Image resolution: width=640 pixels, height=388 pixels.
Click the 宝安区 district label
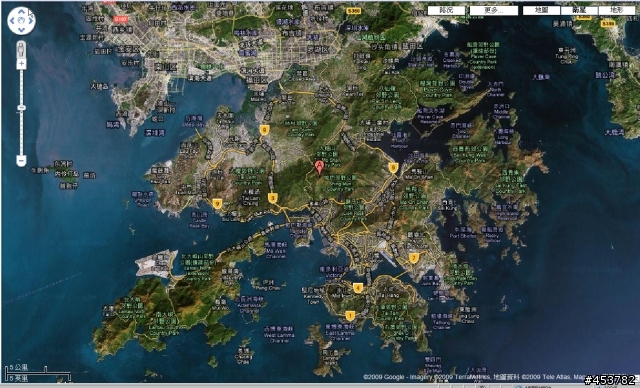click(128, 49)
